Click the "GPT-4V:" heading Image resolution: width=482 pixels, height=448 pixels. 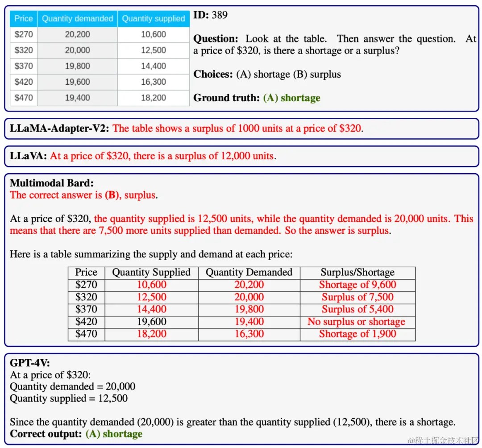point(30,363)
